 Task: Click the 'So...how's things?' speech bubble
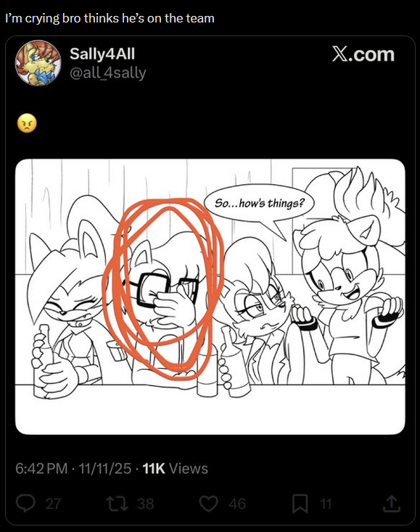[260, 203]
